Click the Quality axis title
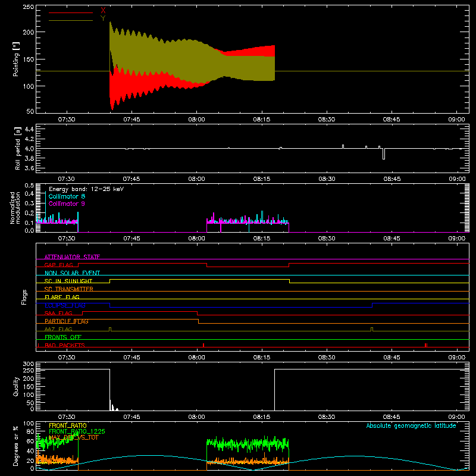Image resolution: width=476 pixels, height=476 pixels. point(16,386)
